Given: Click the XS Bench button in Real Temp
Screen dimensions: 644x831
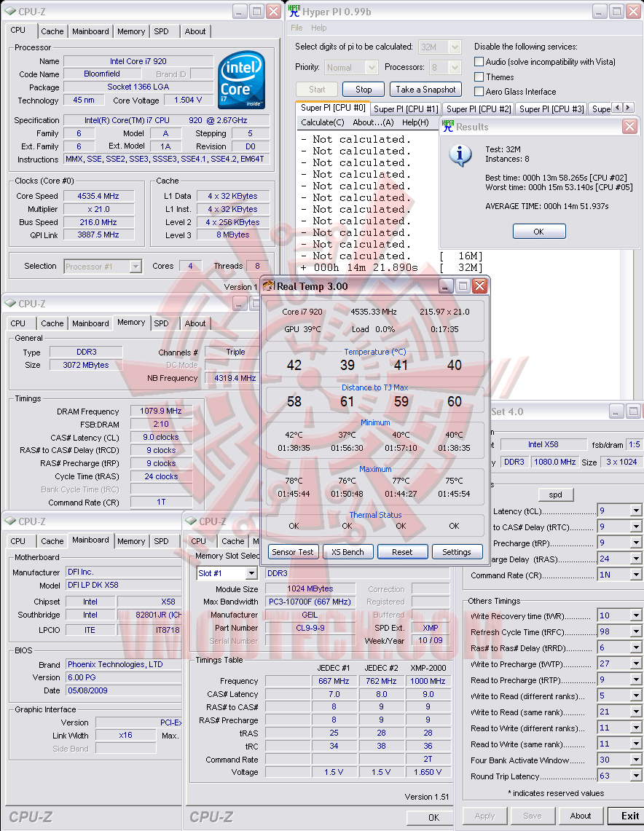Looking at the screenshot, I should [x=347, y=552].
